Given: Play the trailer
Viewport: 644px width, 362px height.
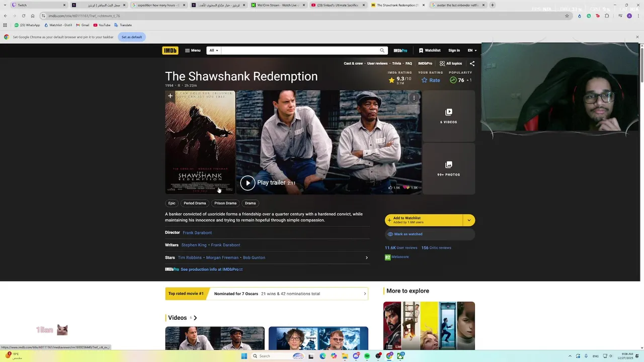Looking at the screenshot, I should click(268, 183).
